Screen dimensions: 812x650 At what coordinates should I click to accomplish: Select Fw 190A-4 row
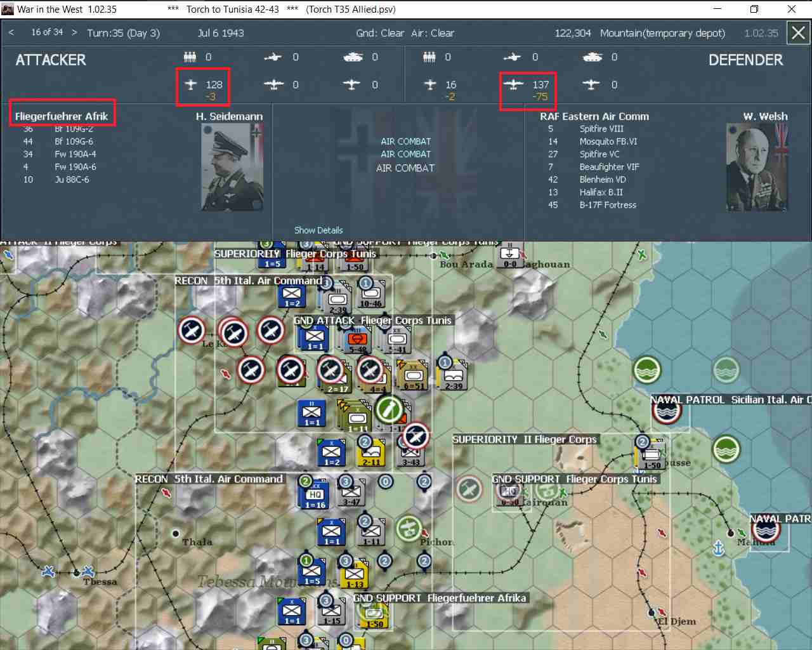tap(59, 154)
